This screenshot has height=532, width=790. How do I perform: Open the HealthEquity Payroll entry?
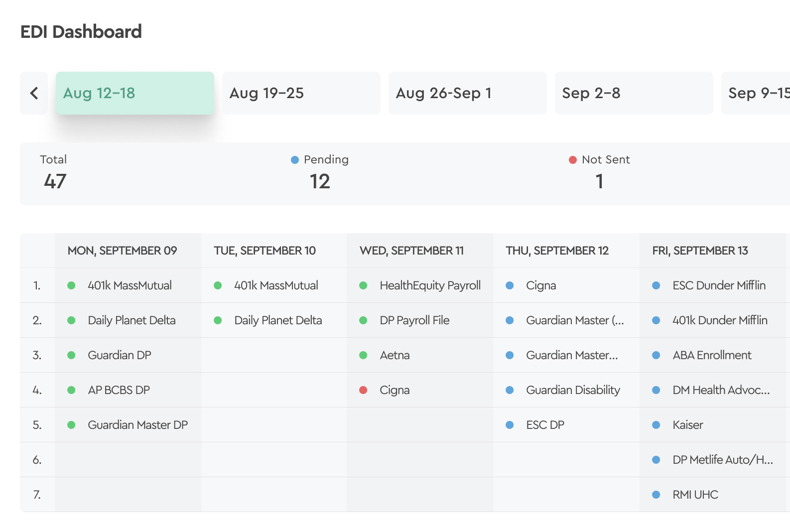point(430,285)
